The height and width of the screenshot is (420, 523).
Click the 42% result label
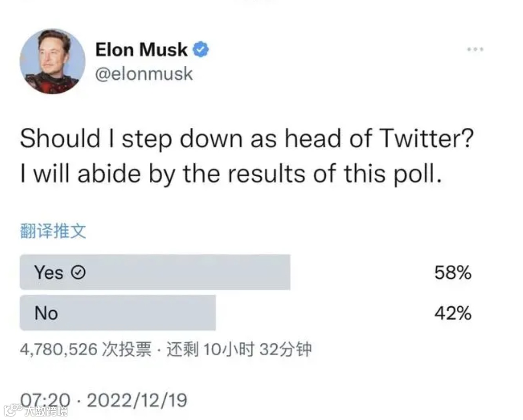pos(453,313)
